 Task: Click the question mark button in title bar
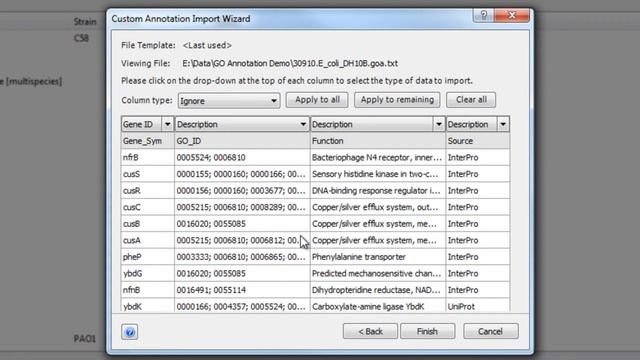point(484,16)
